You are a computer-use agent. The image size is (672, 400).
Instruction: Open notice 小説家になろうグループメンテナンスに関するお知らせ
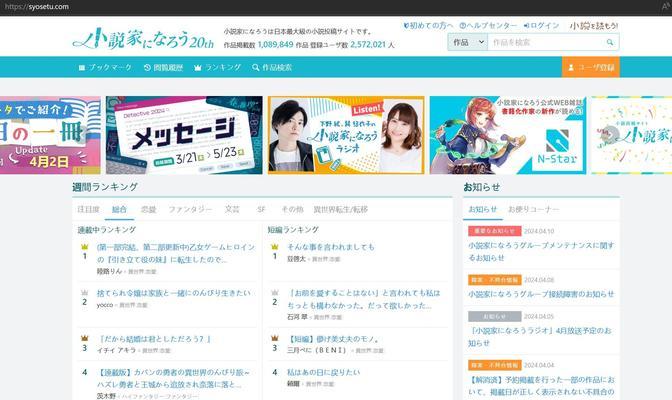[541, 252]
